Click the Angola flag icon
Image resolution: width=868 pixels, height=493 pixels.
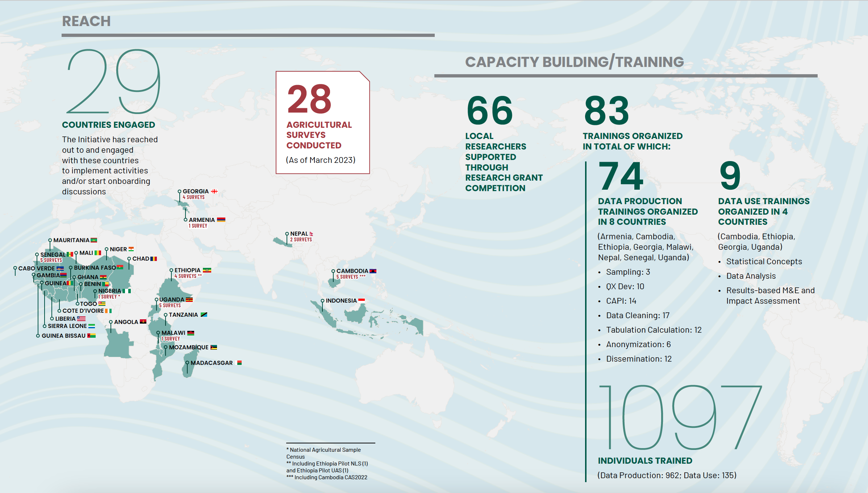point(143,321)
